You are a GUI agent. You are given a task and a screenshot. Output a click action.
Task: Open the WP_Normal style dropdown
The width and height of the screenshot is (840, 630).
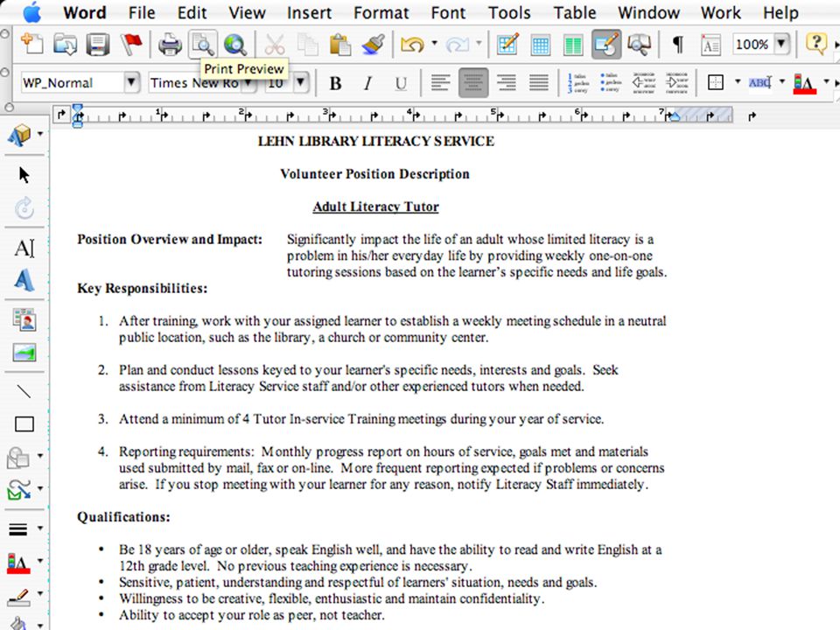[130, 82]
